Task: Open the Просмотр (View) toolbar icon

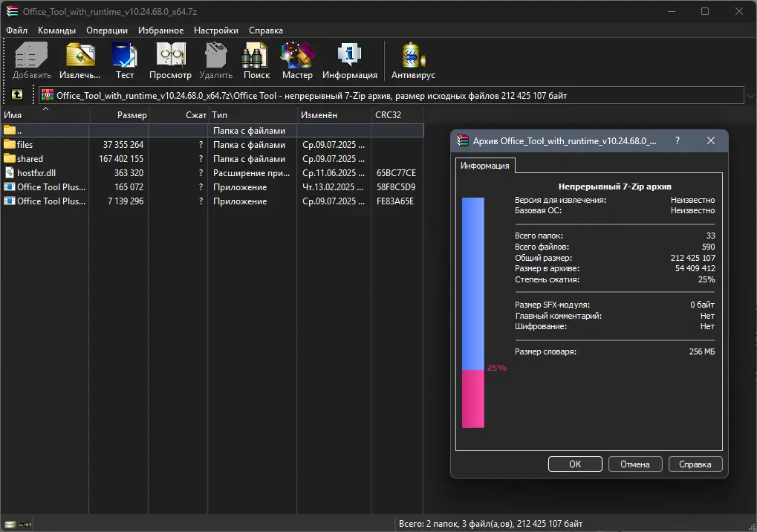Action: pyautogui.click(x=170, y=59)
